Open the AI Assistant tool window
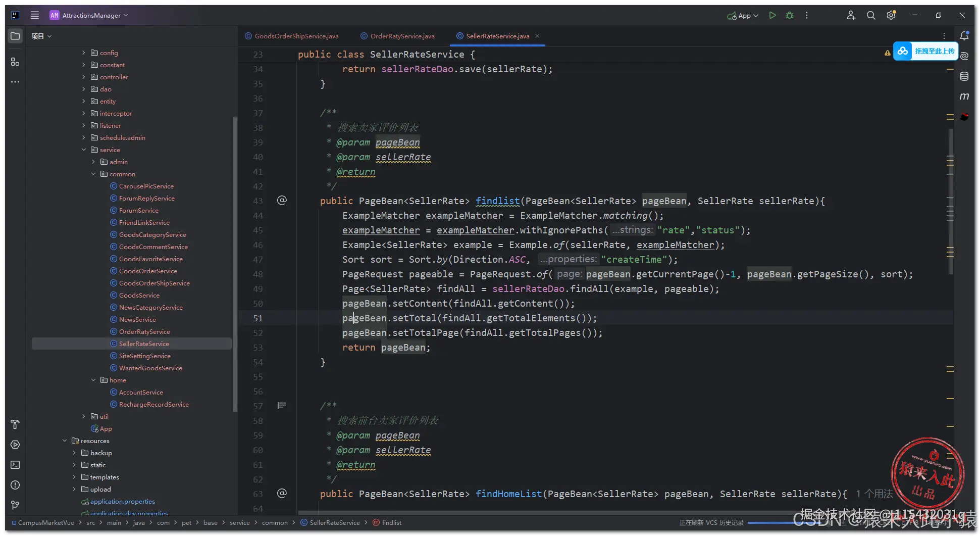 pyautogui.click(x=964, y=56)
